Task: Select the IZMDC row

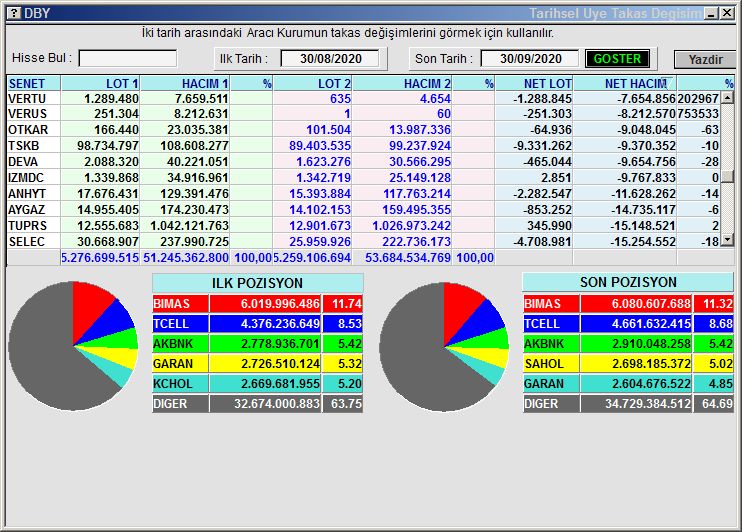Action: pos(363,178)
